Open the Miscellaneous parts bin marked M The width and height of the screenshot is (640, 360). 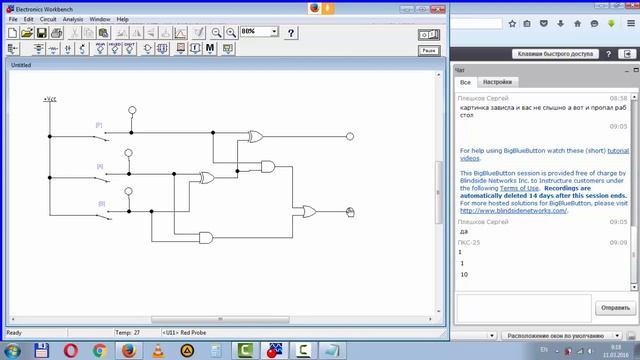coord(210,49)
